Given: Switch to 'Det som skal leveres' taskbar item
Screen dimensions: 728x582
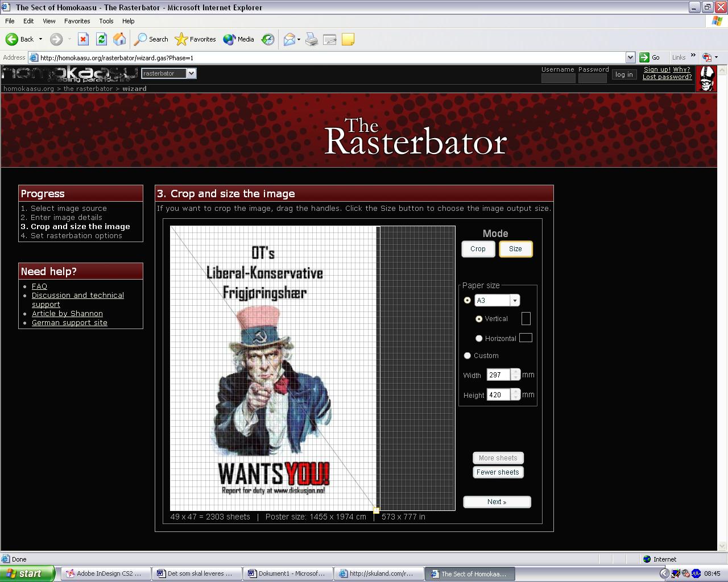Looking at the screenshot, I should coord(196,573).
